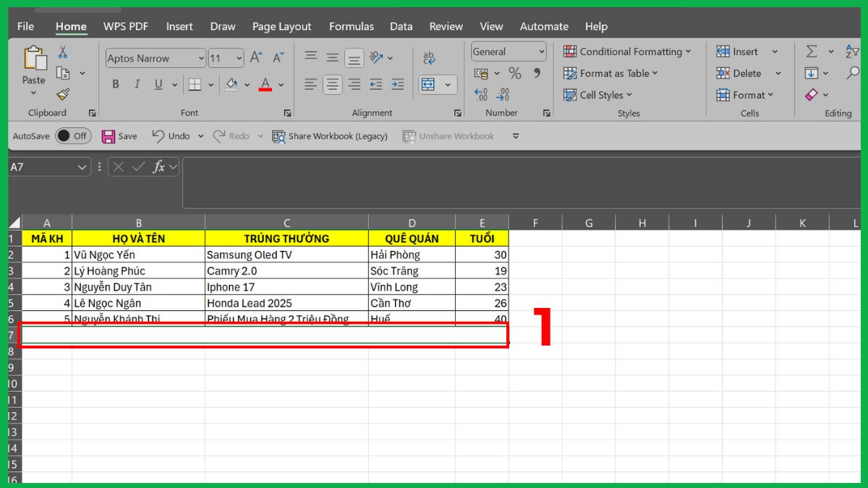The image size is (868, 488).
Task: Click Share Workbook (Legacy)
Action: pyautogui.click(x=330, y=135)
